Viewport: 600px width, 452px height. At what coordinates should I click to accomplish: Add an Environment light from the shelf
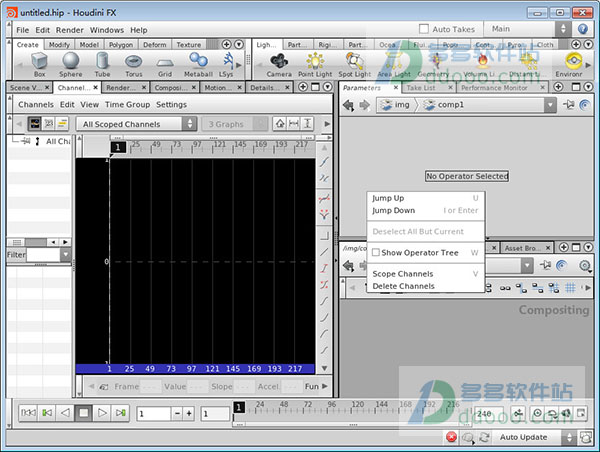tap(569, 64)
